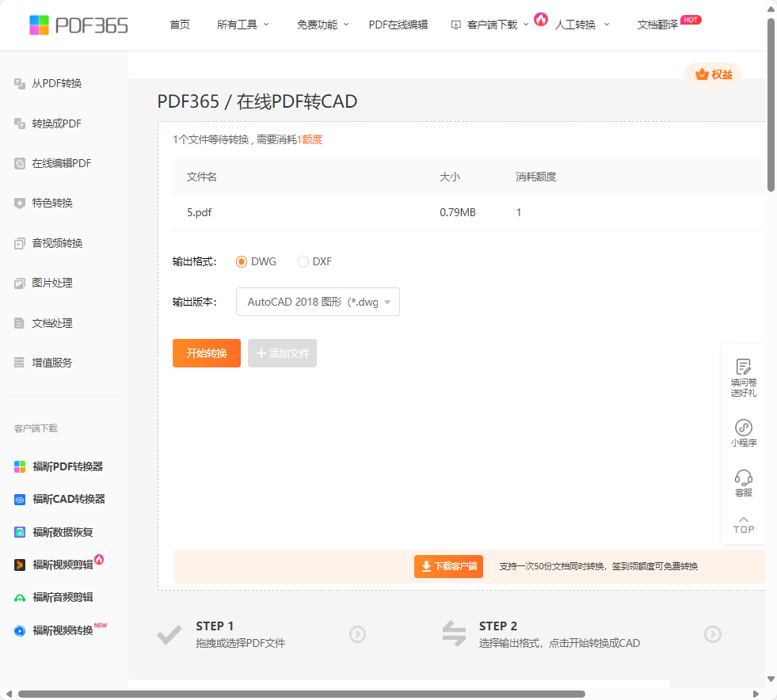Click the 特色转换 shield icon
The height and width of the screenshot is (700, 777).
coord(20,204)
